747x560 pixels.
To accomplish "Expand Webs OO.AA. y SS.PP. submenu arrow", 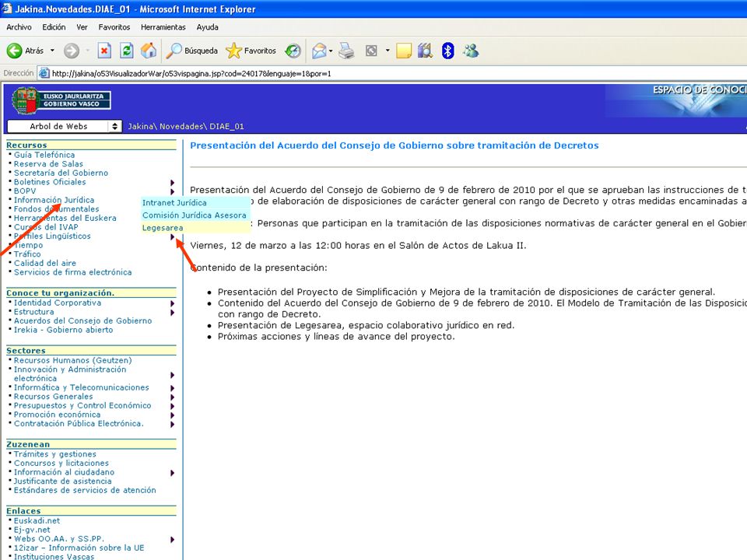I will (173, 540).
